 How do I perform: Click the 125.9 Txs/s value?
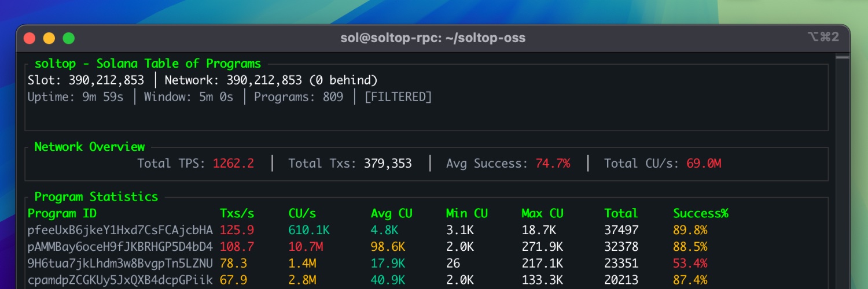(x=237, y=230)
